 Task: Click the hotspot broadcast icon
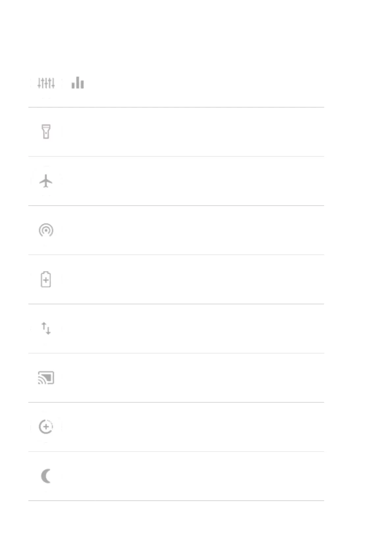(46, 230)
